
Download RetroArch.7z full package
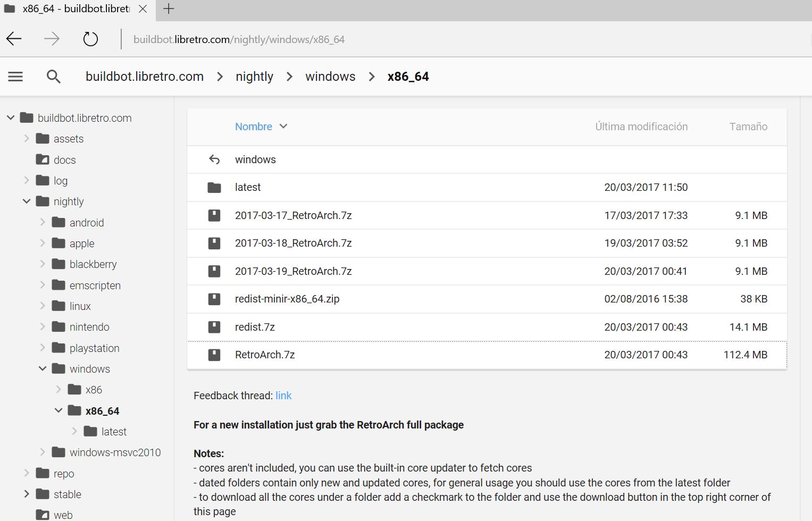[265, 355]
